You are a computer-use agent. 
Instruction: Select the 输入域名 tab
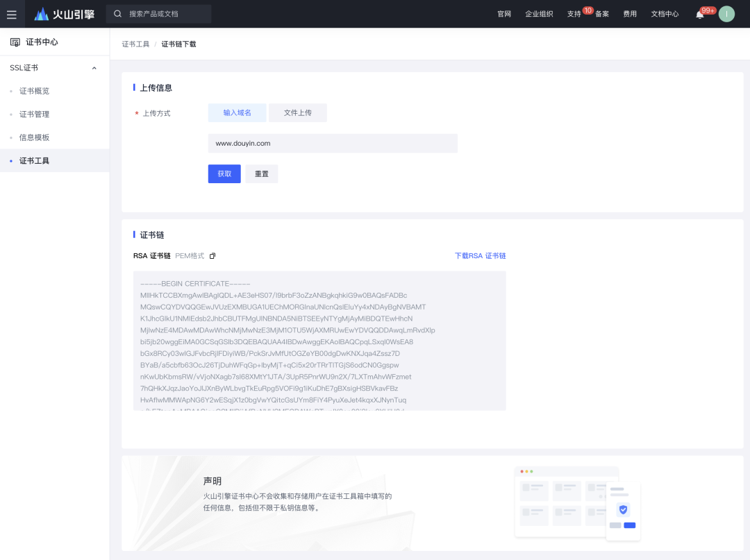236,112
